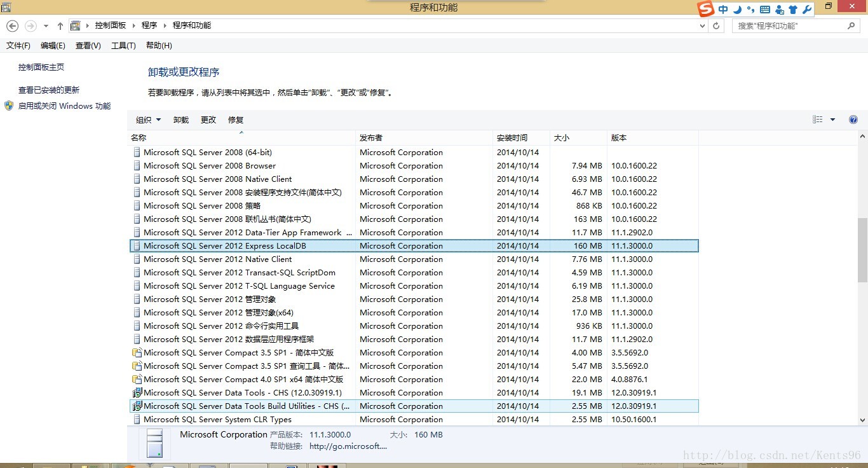Open the 编辑(E) menu
The image size is (868, 468).
pos(53,46)
